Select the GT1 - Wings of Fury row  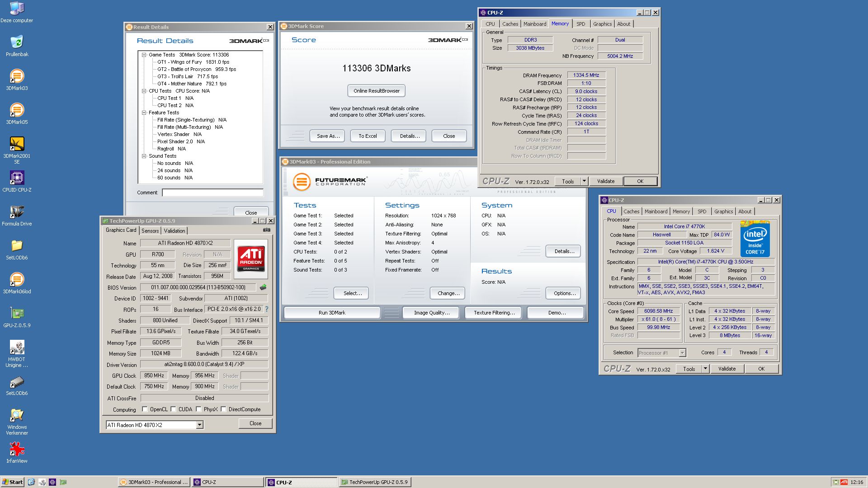193,62
